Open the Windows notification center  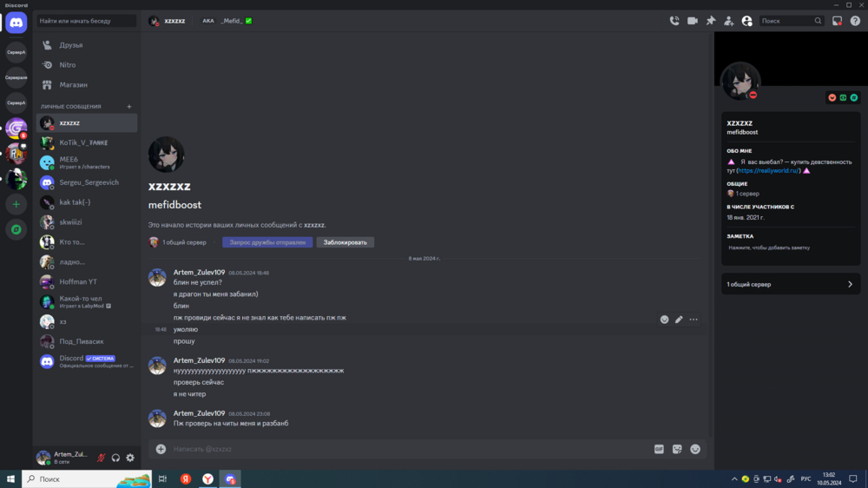[853, 479]
